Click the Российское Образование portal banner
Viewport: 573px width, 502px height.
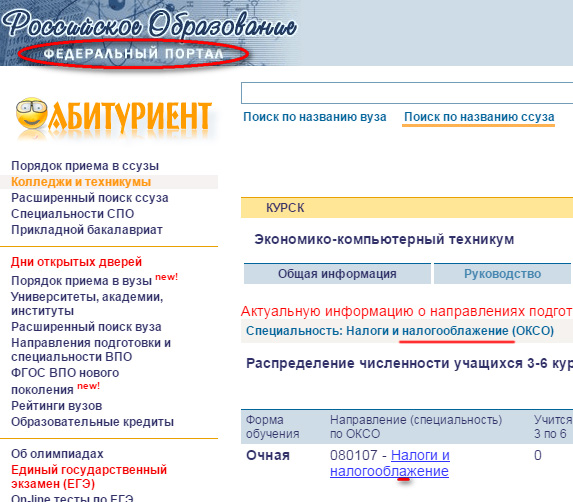150,34
